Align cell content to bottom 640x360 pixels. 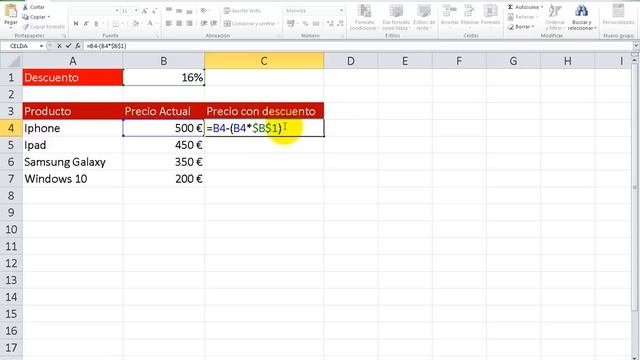point(189,11)
